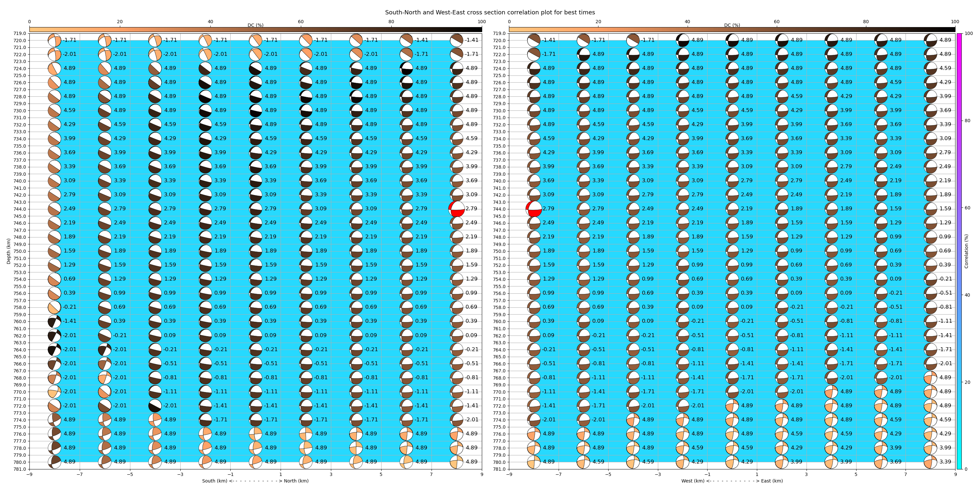Click the red beachball in the West-East panel
Viewport: 980px width, 490px height.
pos(534,209)
